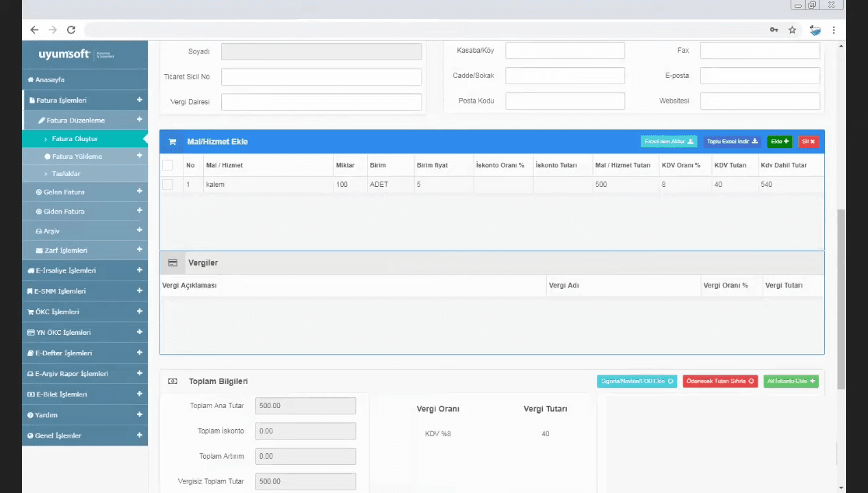The image size is (868, 493).
Task: Click the saved passwords key icon
Action: point(774,30)
